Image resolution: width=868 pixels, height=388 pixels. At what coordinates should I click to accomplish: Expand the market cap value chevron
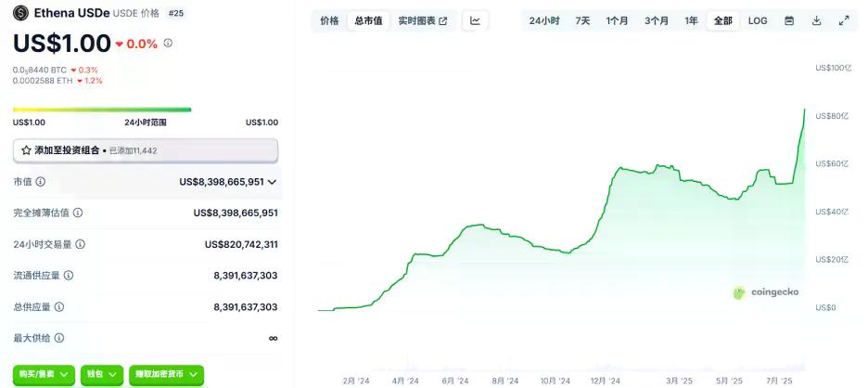click(x=272, y=182)
